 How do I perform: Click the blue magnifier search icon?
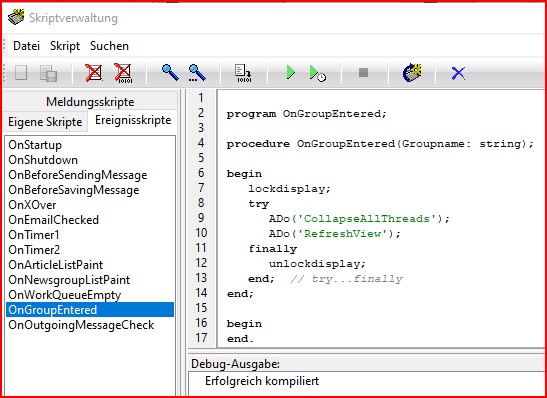pyautogui.click(x=170, y=73)
